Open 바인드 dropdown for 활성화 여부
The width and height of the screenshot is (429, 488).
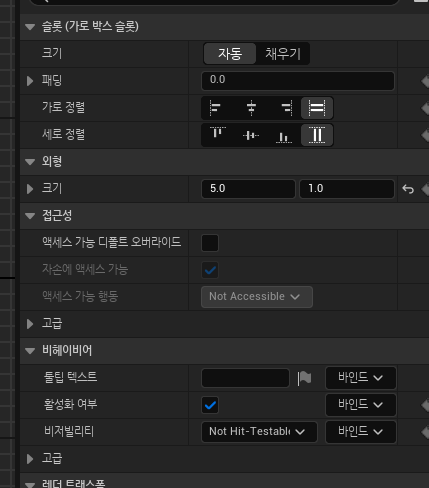361,405
